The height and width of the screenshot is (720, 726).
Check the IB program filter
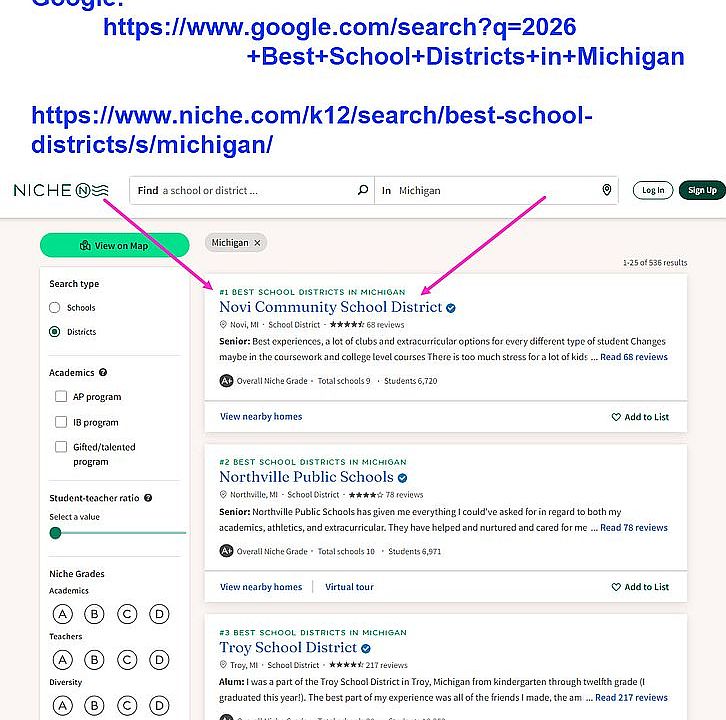tap(61, 422)
